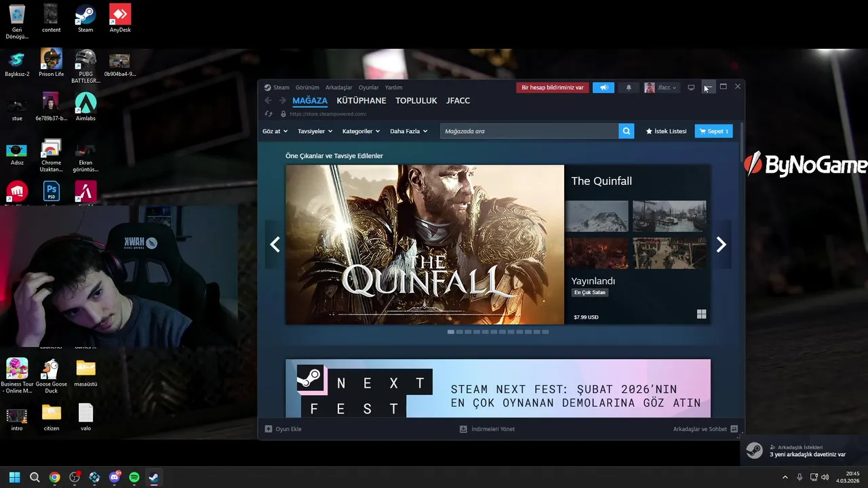Select the AnyDesk desktop shortcut

[x=120, y=19]
